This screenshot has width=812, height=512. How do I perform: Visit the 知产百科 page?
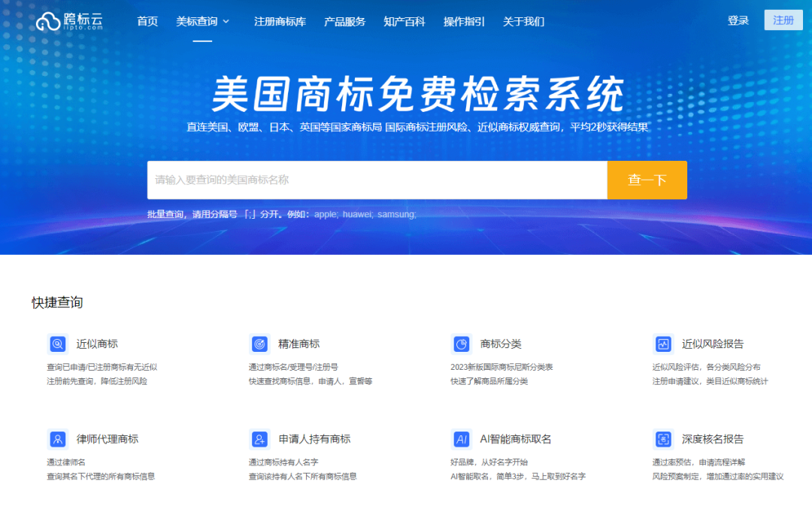tap(404, 22)
